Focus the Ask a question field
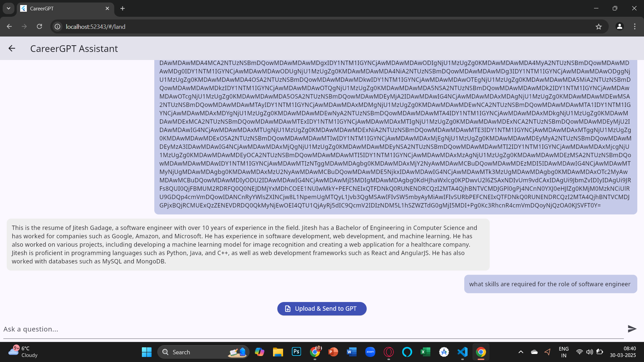 coord(302,329)
